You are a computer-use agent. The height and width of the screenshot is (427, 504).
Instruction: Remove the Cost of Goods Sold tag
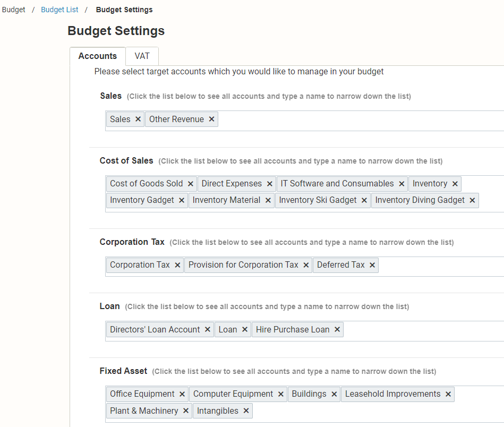190,184
